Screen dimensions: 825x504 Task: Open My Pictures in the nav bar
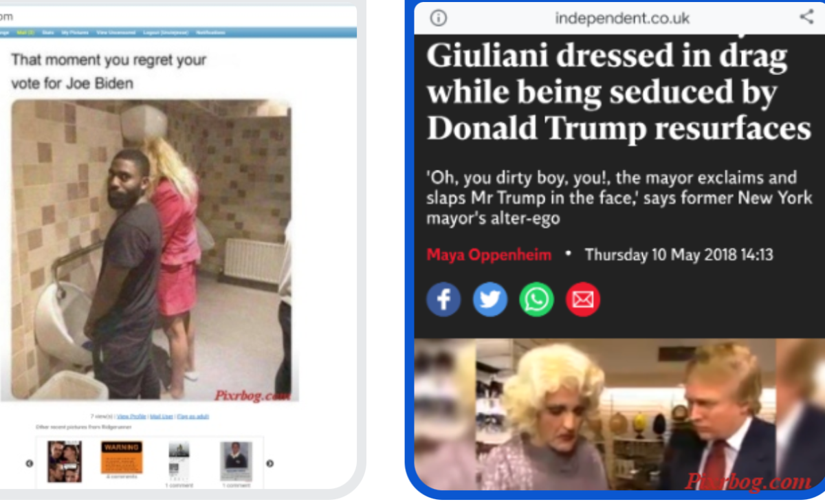[75, 32]
